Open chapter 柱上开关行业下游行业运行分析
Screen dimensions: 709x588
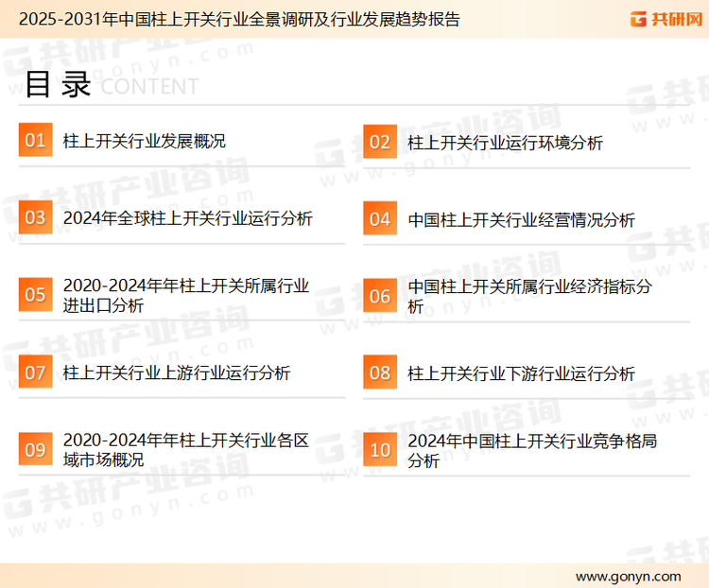(521, 373)
